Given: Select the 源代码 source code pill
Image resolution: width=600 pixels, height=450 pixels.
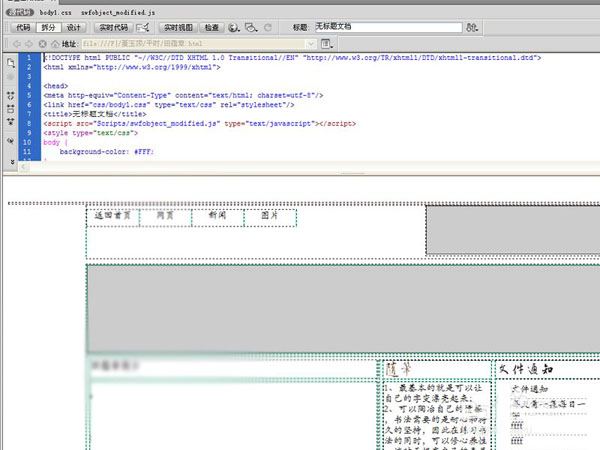Looking at the screenshot, I should tap(20, 12).
